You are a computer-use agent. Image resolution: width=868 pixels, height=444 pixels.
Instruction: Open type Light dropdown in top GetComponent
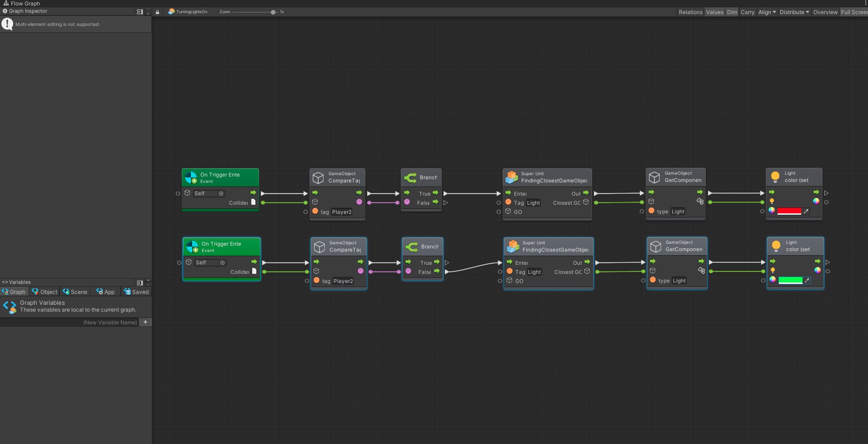point(678,211)
